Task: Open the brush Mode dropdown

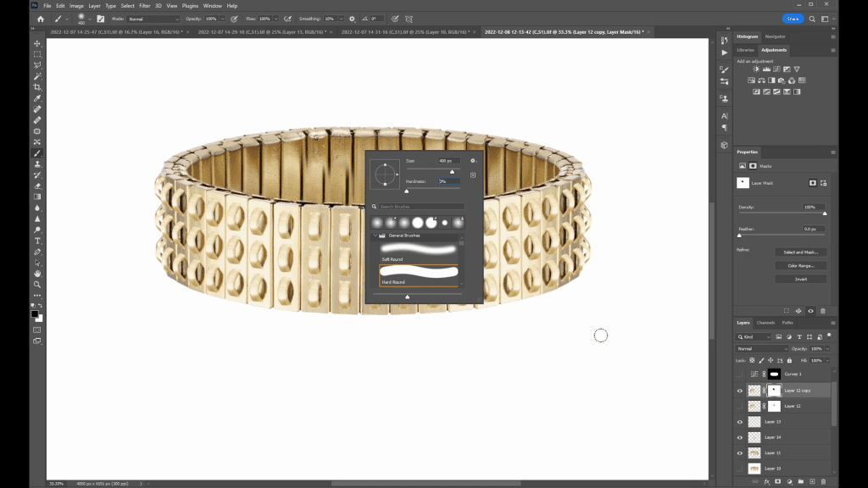Action: point(153,19)
